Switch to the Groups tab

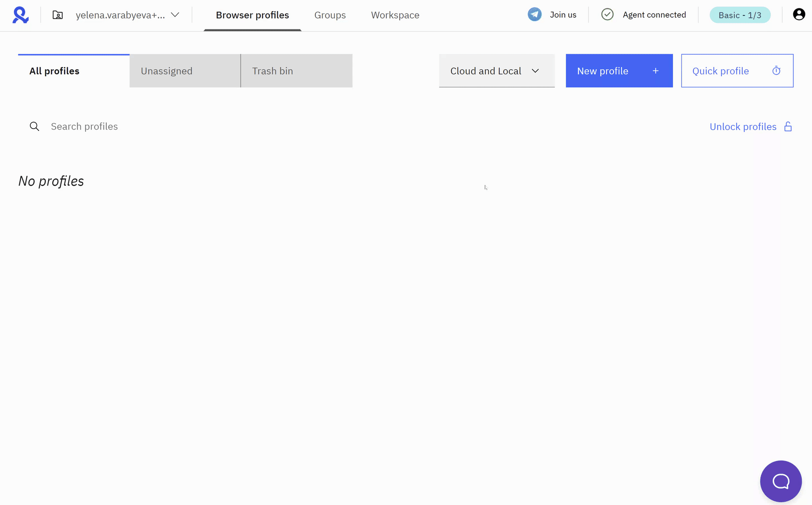point(330,15)
